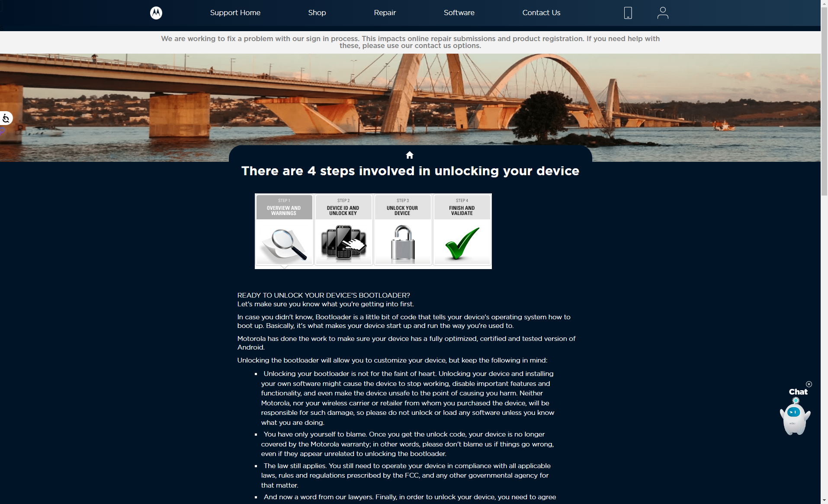Click 'The law still applies' bullet
The image size is (828, 504).
point(406,475)
